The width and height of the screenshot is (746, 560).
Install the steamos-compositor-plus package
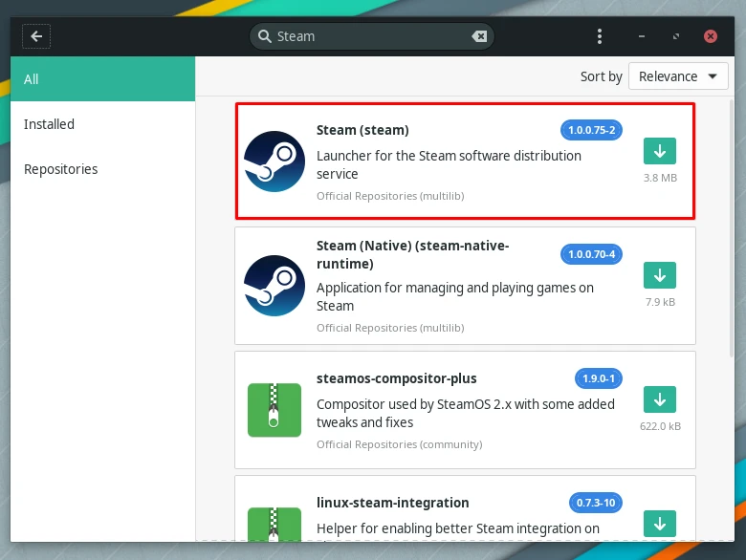660,399
